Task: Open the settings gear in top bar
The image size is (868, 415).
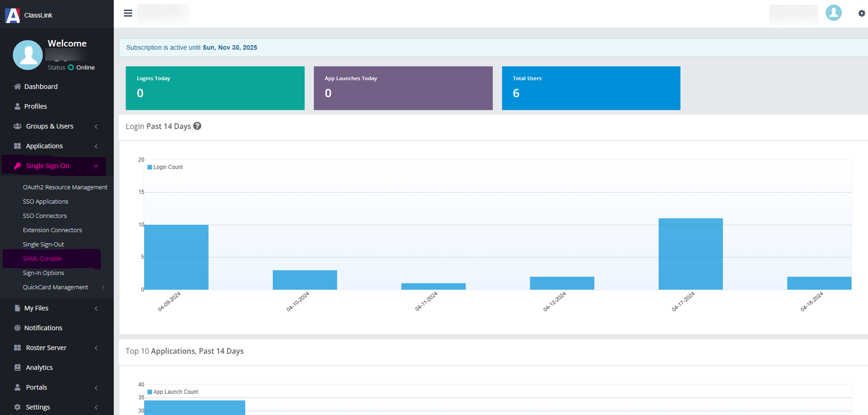Action: pyautogui.click(x=861, y=13)
